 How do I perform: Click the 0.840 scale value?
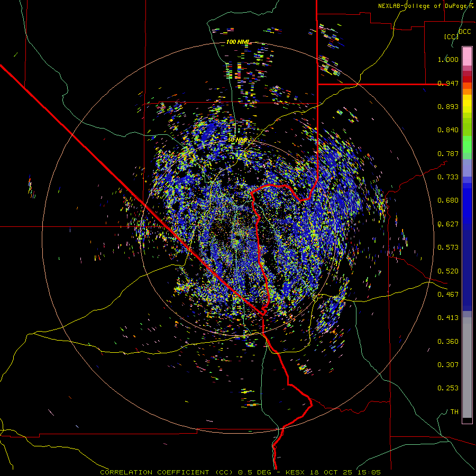[448, 130]
